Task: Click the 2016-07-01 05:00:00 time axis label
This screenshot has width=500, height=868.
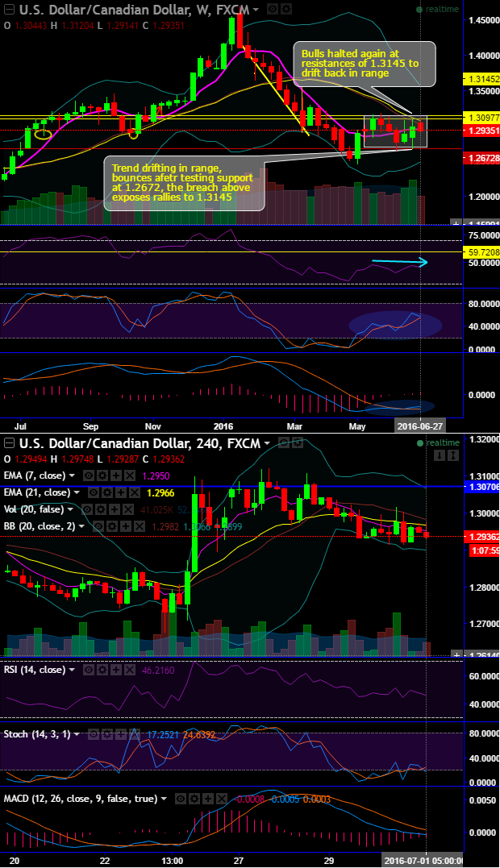Action: pos(424,861)
